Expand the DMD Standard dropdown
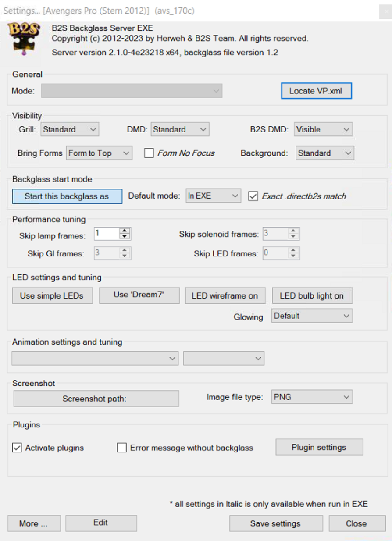This screenshot has width=392, height=541. pos(180,129)
